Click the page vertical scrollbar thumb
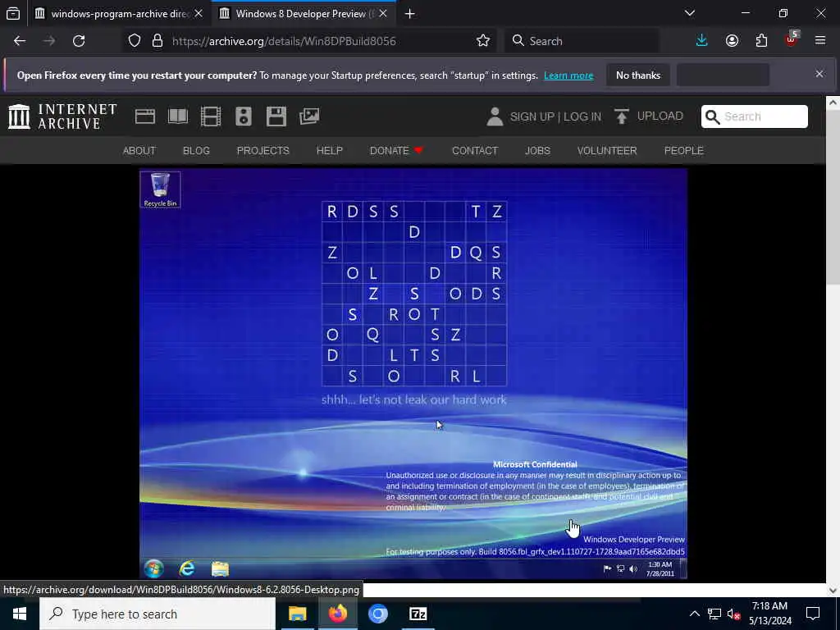The width and height of the screenshot is (840, 630). [833, 197]
